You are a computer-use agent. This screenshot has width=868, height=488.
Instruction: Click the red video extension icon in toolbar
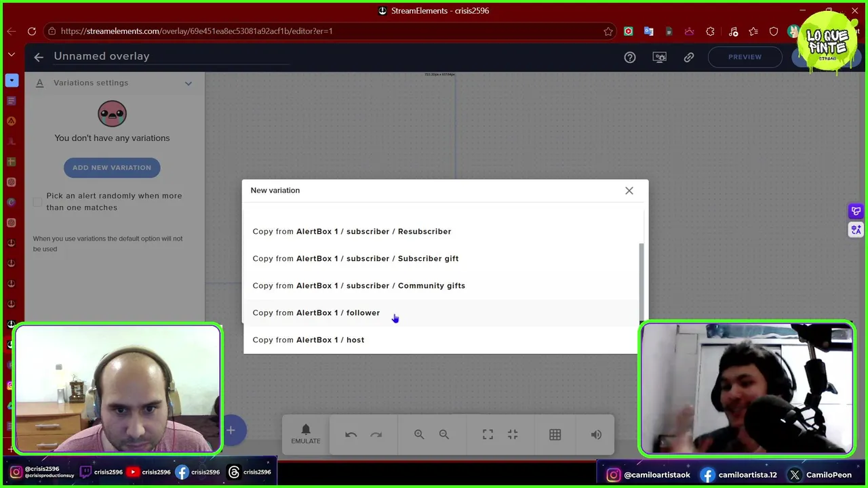(x=629, y=31)
